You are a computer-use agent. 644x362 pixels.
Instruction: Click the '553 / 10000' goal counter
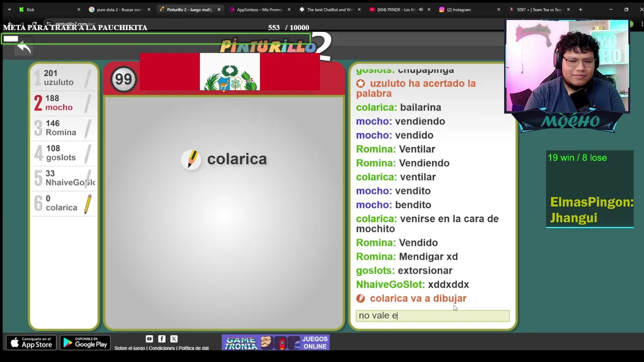click(288, 28)
